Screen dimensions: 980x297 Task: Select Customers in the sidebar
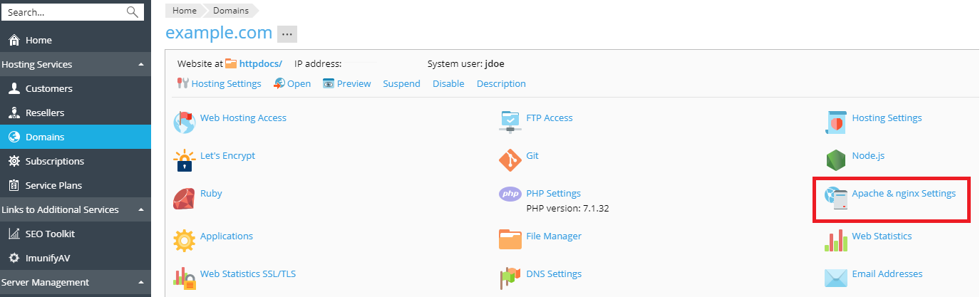click(x=48, y=89)
